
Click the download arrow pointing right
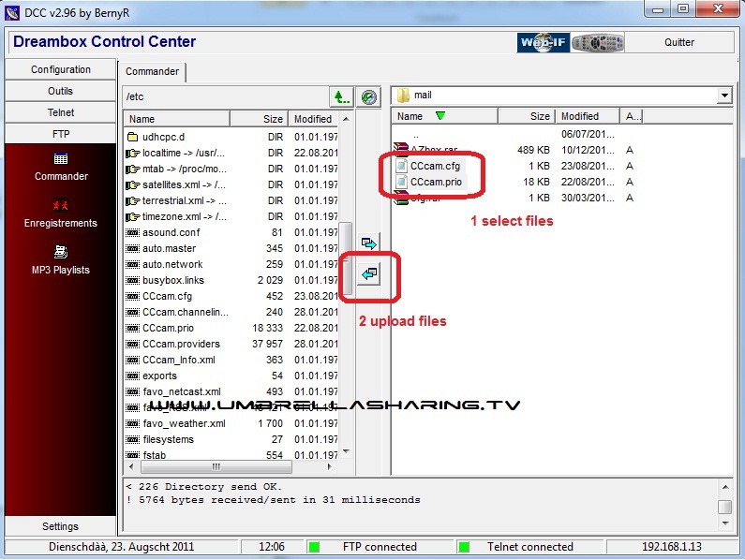point(368,243)
